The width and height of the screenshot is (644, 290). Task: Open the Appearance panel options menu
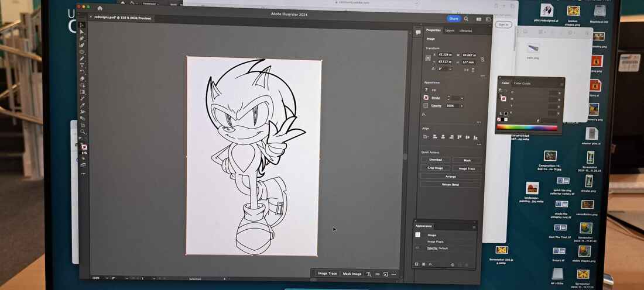474,227
